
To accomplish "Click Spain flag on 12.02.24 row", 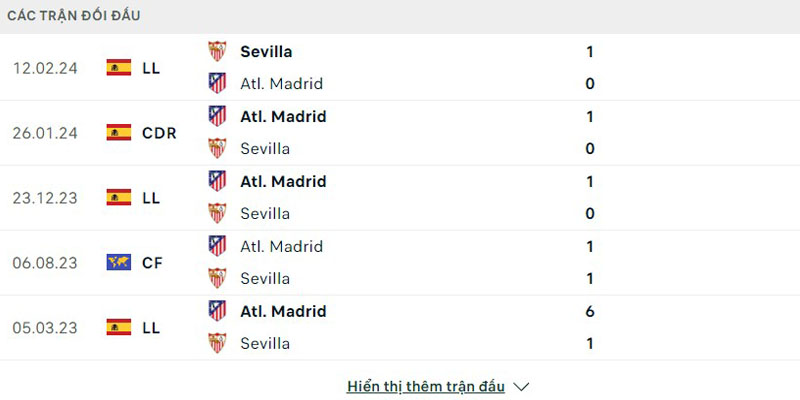I will [x=119, y=67].
